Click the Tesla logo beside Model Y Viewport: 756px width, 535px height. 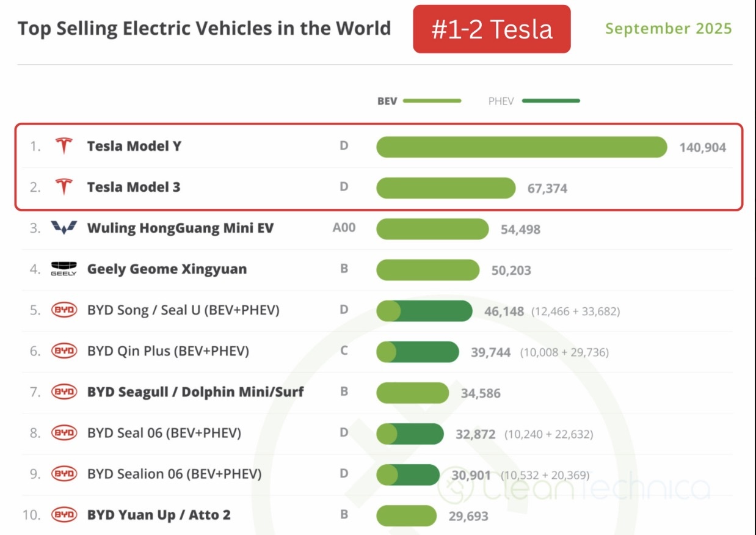[64, 147]
